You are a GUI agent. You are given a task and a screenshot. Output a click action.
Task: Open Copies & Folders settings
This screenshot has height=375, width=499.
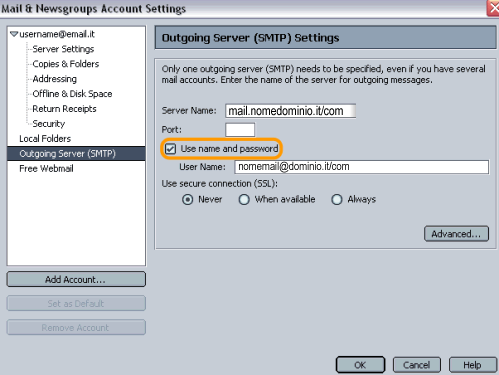(x=66, y=64)
